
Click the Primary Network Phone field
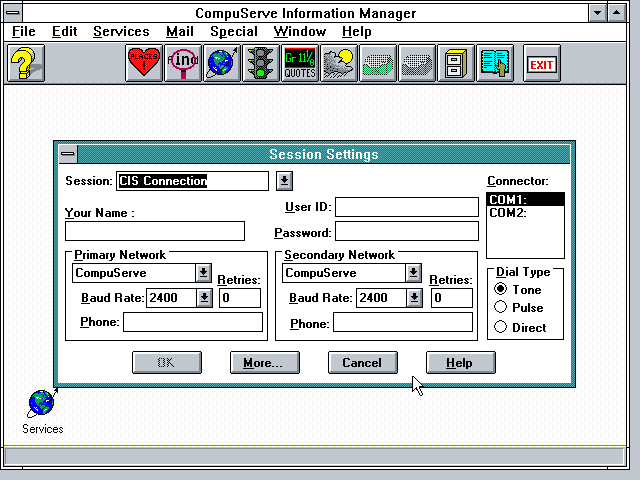click(x=193, y=322)
